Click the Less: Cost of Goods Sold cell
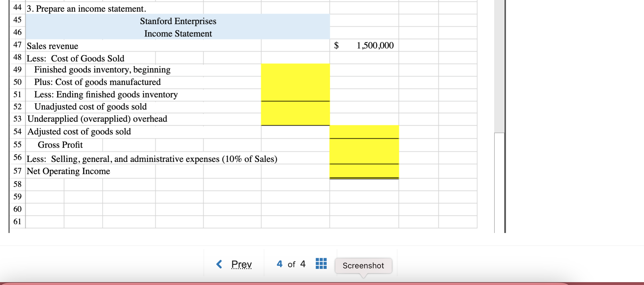644x285 pixels. 75,58
